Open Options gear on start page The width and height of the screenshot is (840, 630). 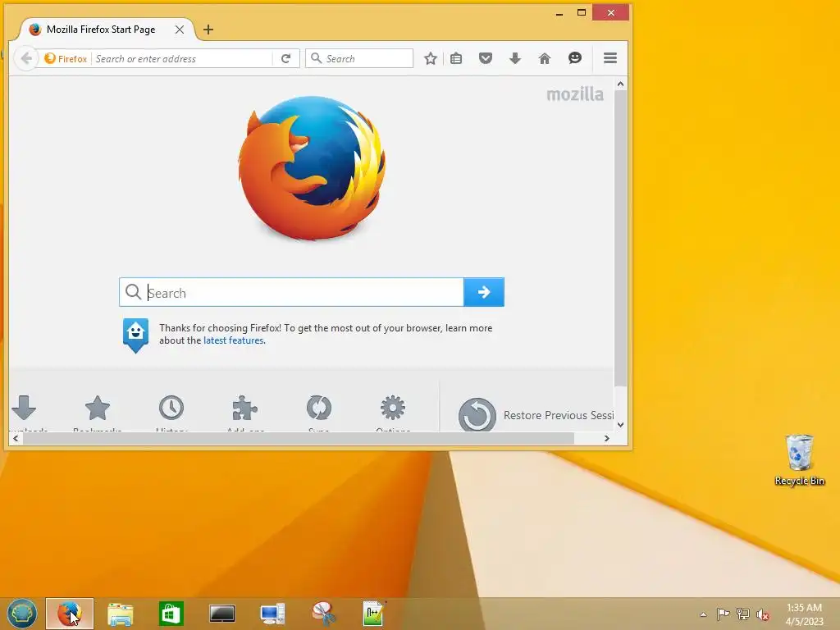393,409
